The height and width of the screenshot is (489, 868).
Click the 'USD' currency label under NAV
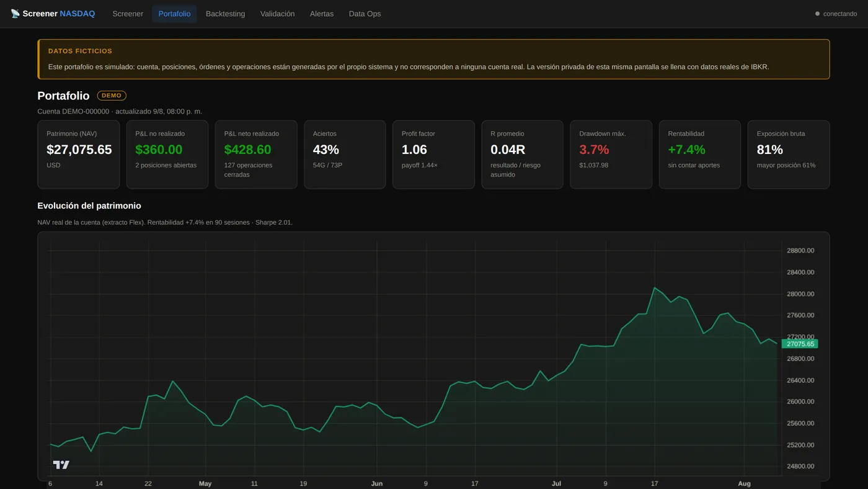point(53,165)
